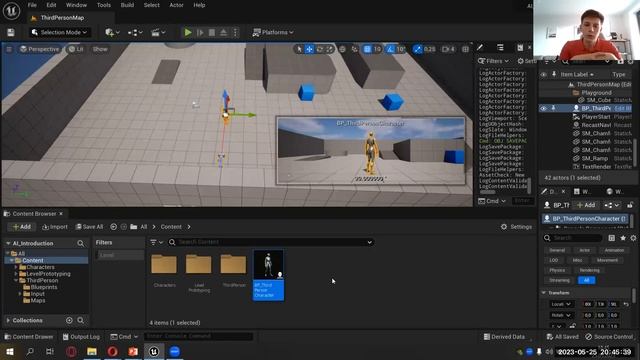The width and height of the screenshot is (640, 360).
Task: Toggle the Details panel lock icon
Action: (x=630, y=205)
